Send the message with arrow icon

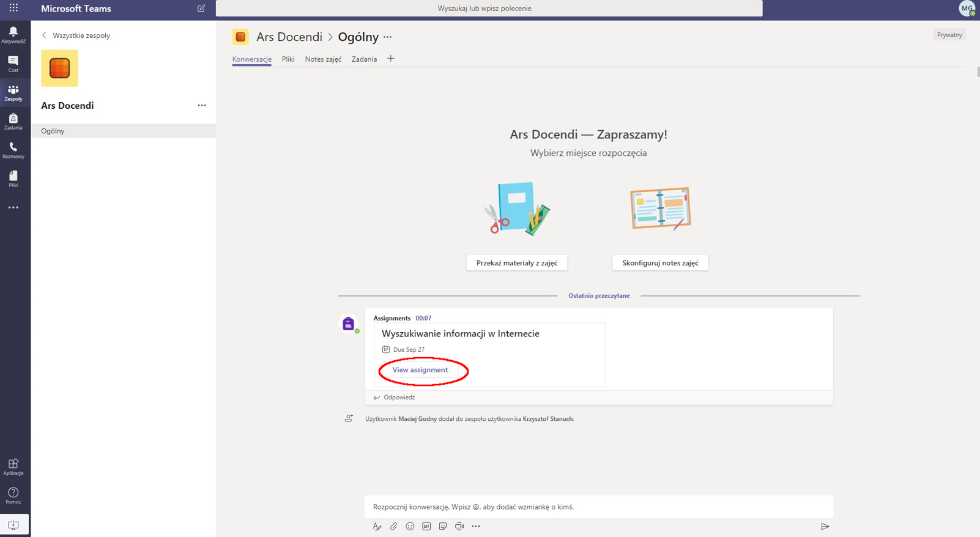coord(825,527)
